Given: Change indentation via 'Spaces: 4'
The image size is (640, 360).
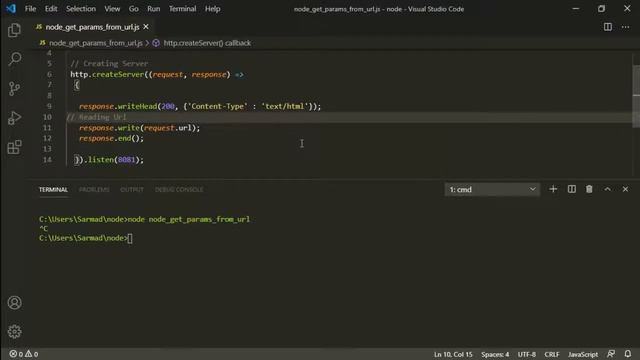Looking at the screenshot, I should point(495,354).
